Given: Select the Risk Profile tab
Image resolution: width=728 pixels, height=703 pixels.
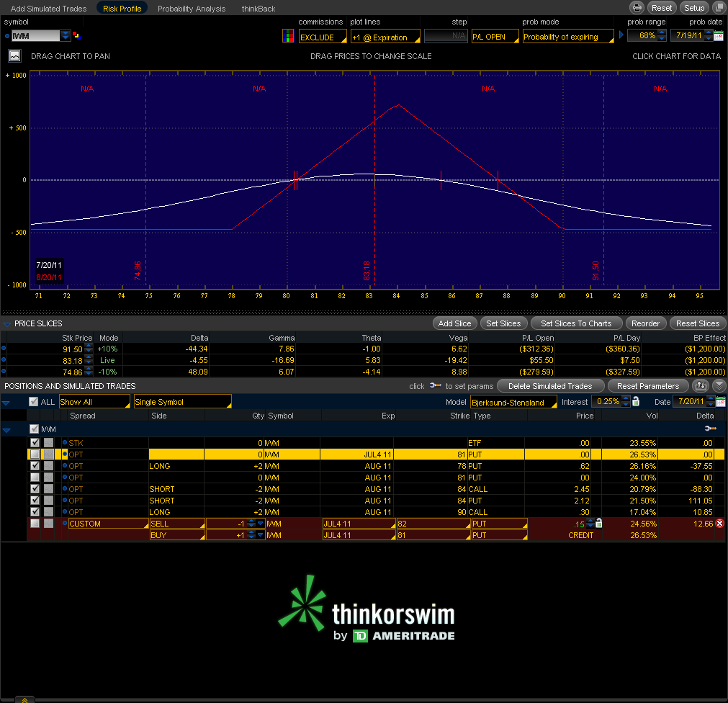Looking at the screenshot, I should pyautogui.click(x=122, y=9).
